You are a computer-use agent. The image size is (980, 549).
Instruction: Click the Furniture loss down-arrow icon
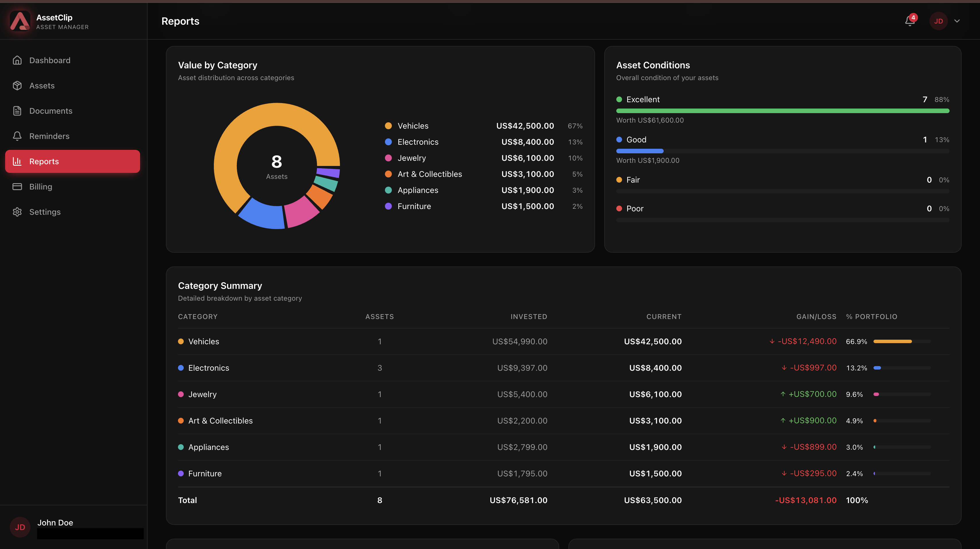coord(784,473)
